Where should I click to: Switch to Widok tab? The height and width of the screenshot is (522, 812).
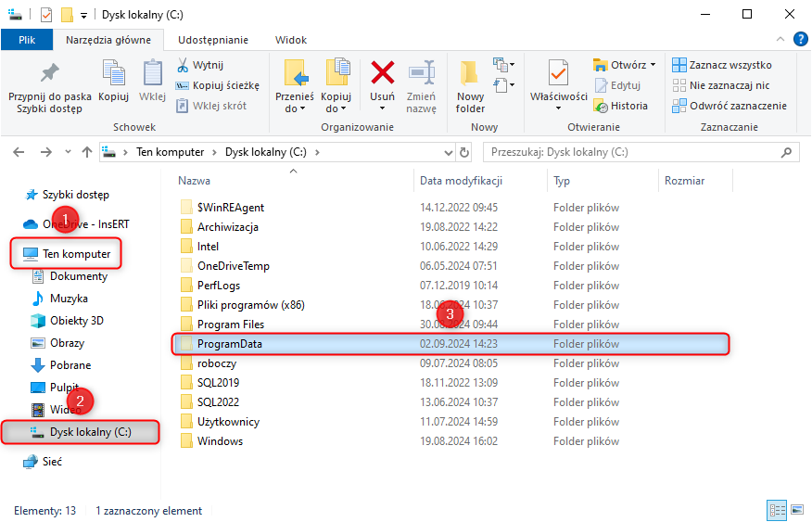pos(291,40)
